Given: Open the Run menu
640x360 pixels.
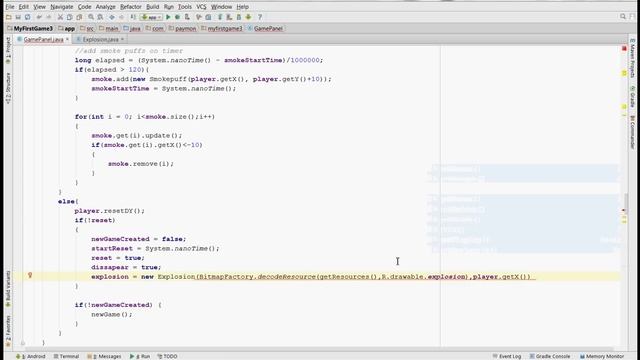Looking at the screenshot, I should click(x=169, y=7).
